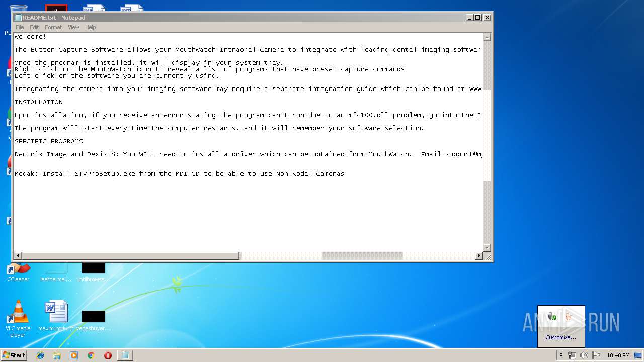The image size is (644, 362).
Task: Click Customize... in the tray popup
Action: tap(560, 337)
